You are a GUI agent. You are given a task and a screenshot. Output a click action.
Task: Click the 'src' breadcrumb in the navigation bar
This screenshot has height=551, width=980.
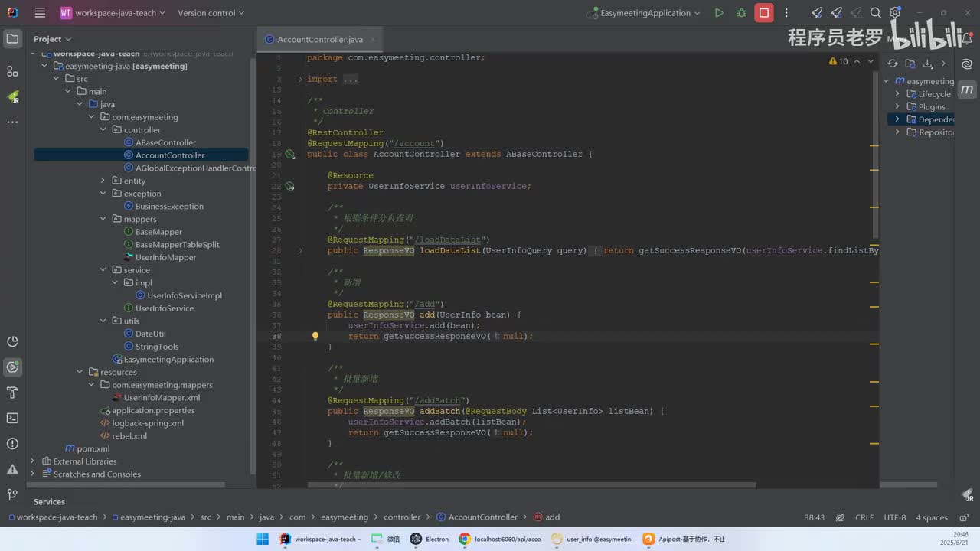click(x=206, y=517)
